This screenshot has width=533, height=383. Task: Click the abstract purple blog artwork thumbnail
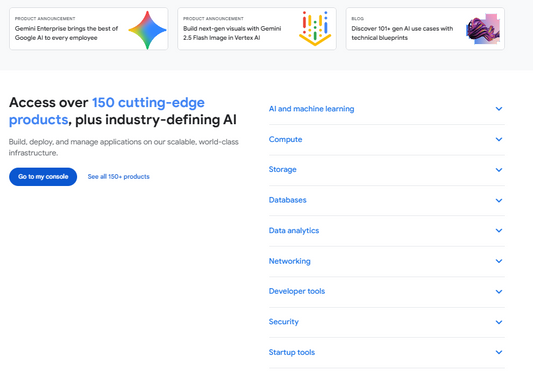(483, 29)
